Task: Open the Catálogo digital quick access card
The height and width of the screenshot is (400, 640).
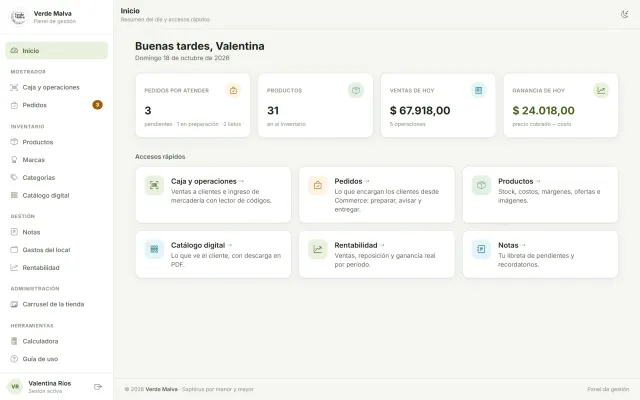Action: point(213,255)
